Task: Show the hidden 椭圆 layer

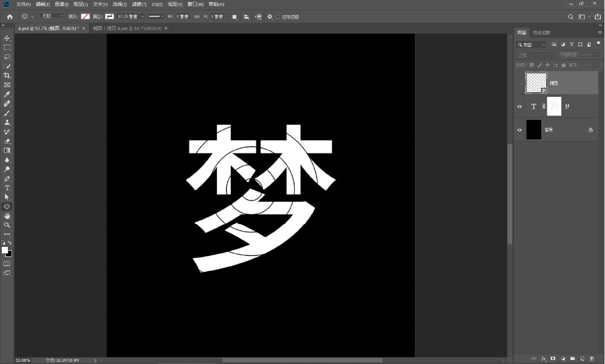Action: [519, 82]
